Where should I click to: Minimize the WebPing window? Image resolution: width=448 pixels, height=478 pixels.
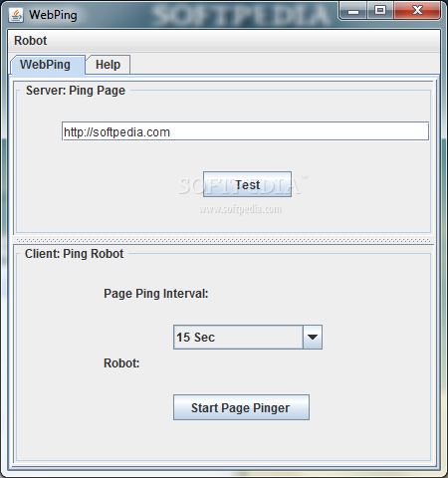(353, 11)
